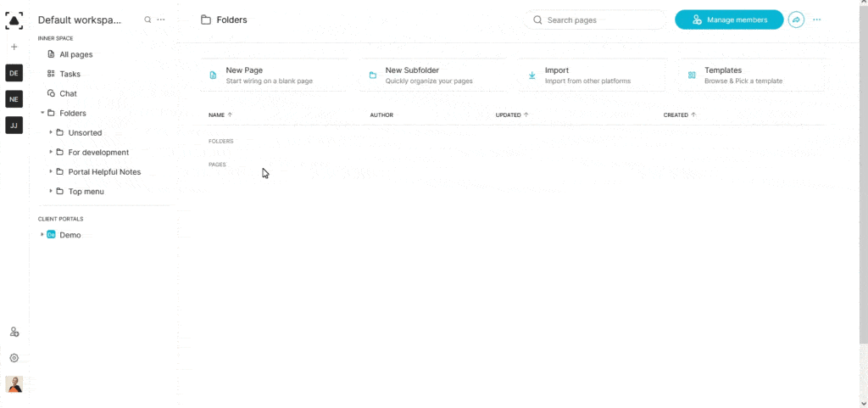Open the user profile avatar
Viewport: 868px width, 408px height.
click(14, 384)
